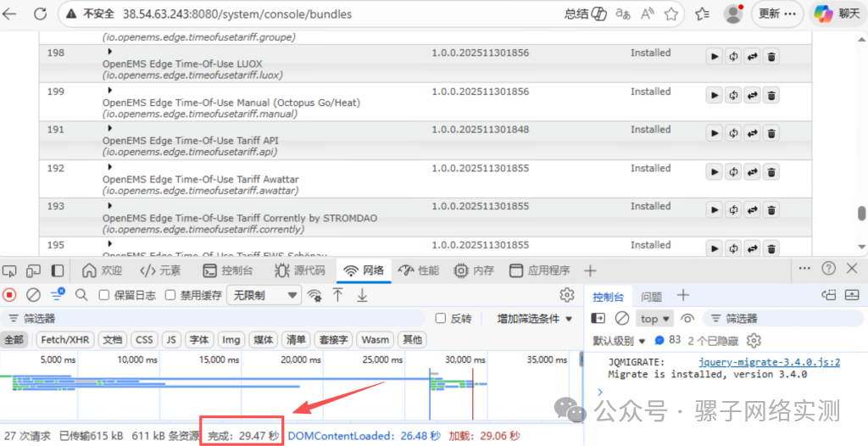Image resolution: width=868 pixels, height=446 pixels.
Task: Switch to the 元素 DevTools tab
Action: click(x=159, y=271)
